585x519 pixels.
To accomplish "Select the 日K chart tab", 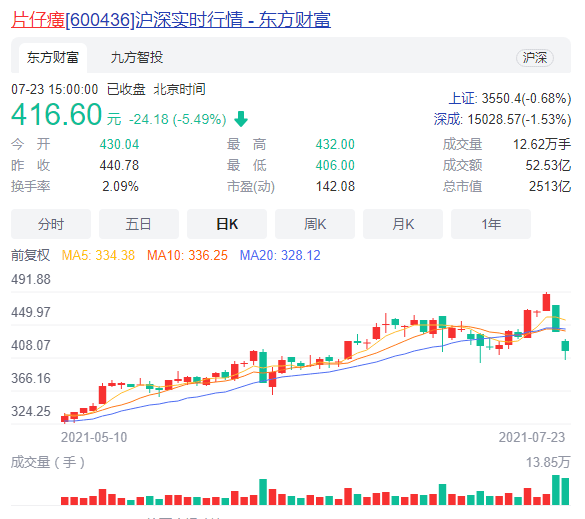I will pyautogui.click(x=227, y=224).
